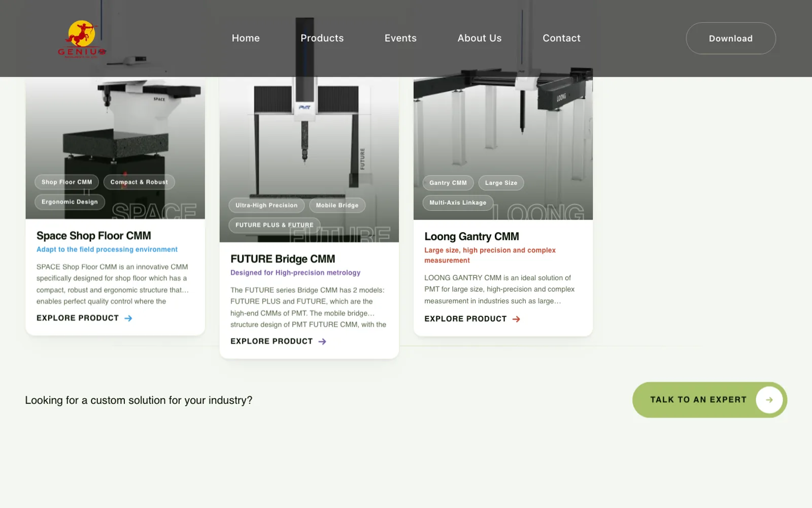Click 'Designed for High-precision metrology' subtitle
The image size is (812, 508).
click(x=295, y=273)
